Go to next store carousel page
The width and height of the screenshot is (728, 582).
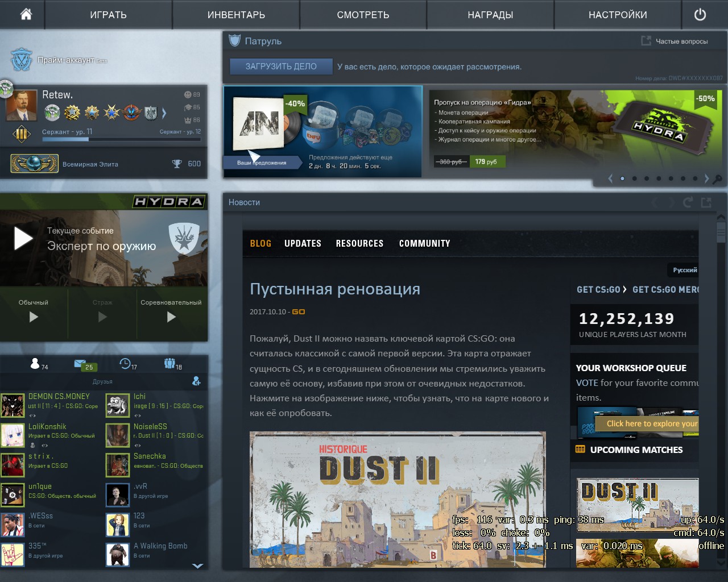pos(707,178)
